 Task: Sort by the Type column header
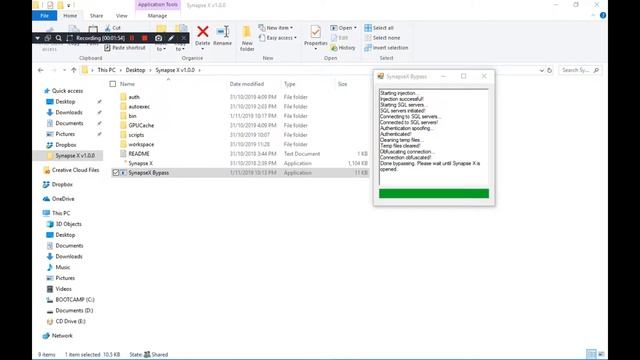point(289,84)
